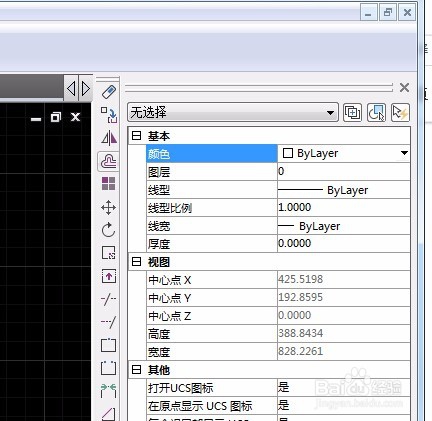Select the 中心点 Z row
Image resolution: width=432 pixels, height=421 pixels.
[278, 316]
